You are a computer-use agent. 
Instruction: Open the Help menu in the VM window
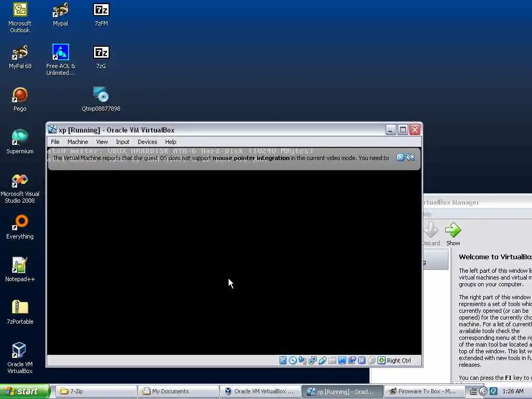(170, 142)
